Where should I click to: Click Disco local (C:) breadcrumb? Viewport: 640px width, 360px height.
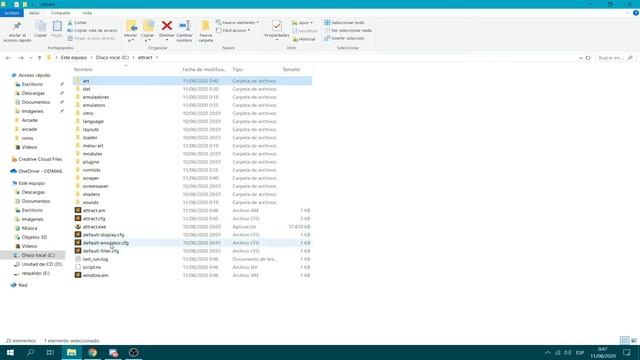point(112,58)
